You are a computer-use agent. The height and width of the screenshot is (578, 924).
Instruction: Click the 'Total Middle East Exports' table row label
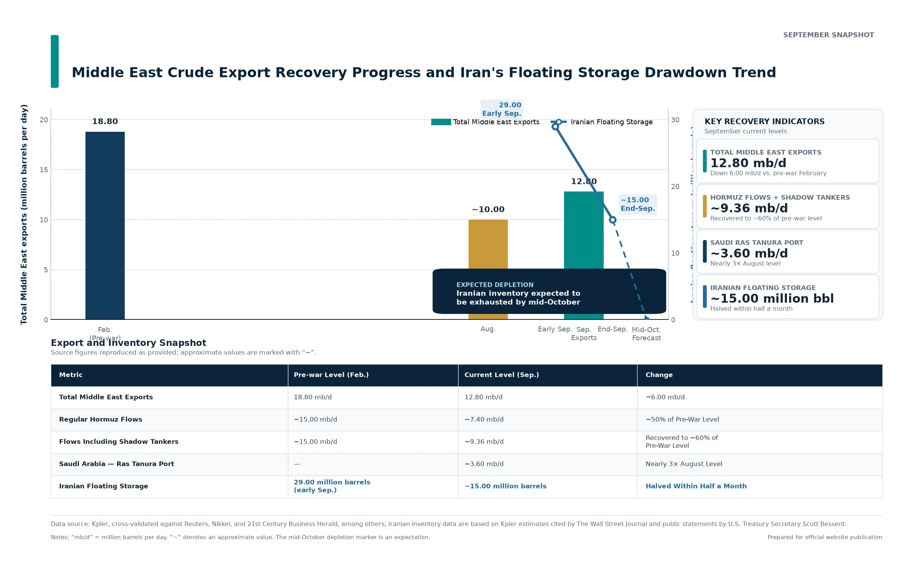click(x=106, y=397)
